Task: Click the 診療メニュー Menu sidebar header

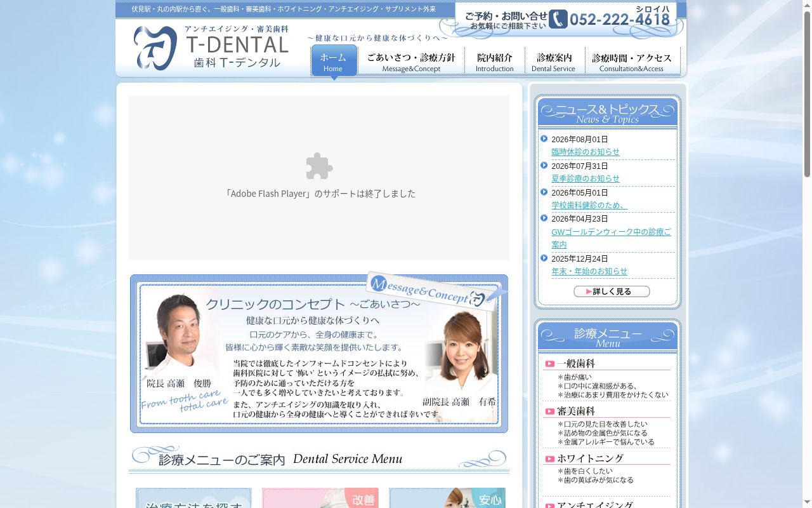Action: click(x=608, y=337)
